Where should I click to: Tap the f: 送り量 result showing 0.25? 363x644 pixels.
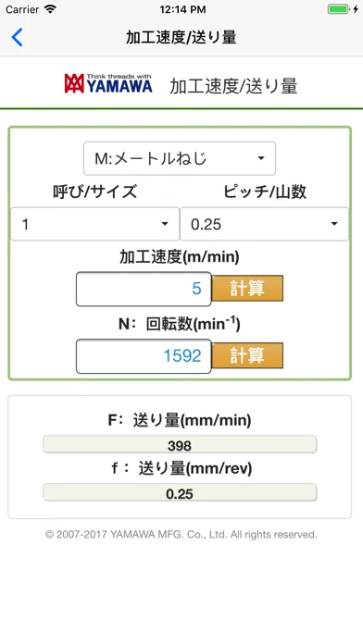pos(180,493)
